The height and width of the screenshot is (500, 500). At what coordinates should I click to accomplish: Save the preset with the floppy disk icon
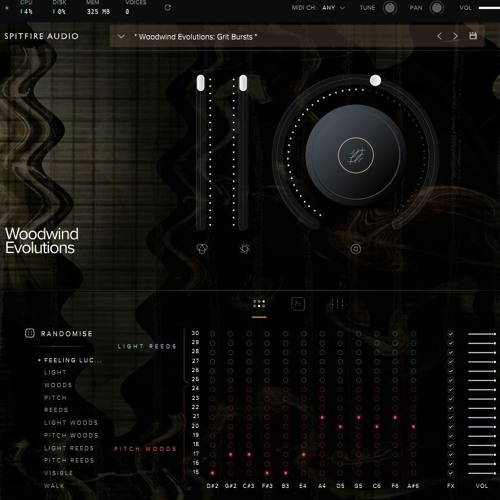point(473,36)
